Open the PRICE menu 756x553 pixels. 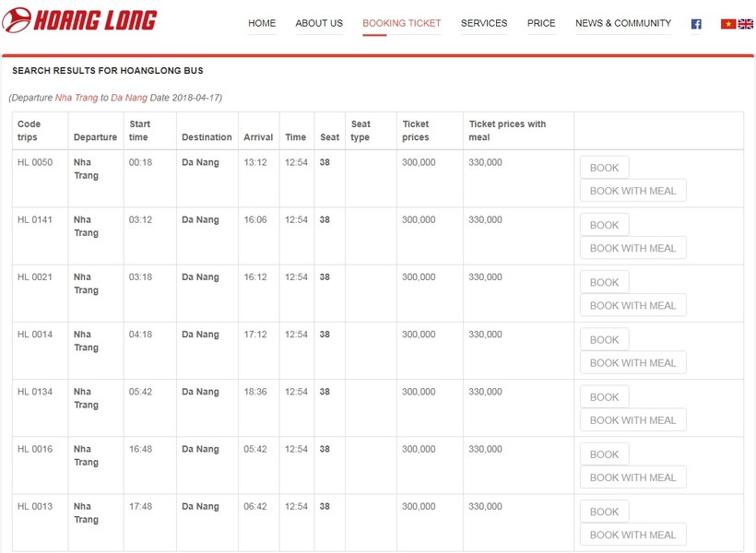pos(541,23)
